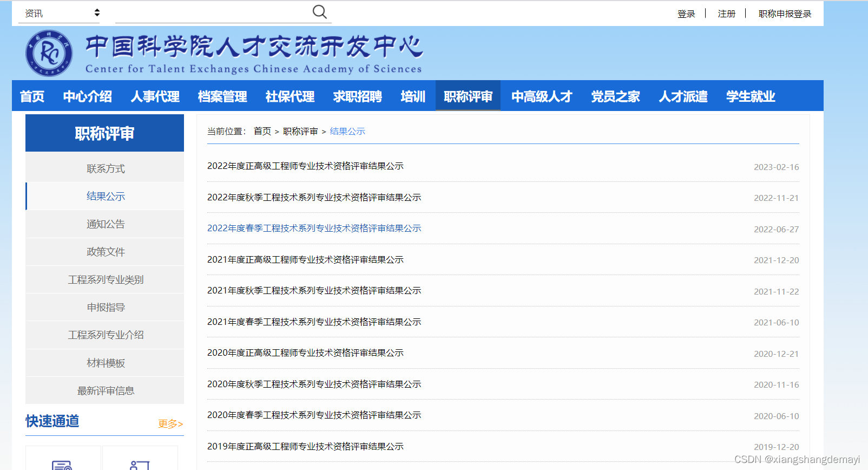This screenshot has width=868, height=470.
Task: Open 2021年度春季工程技术系列 result notice
Action: coord(314,322)
